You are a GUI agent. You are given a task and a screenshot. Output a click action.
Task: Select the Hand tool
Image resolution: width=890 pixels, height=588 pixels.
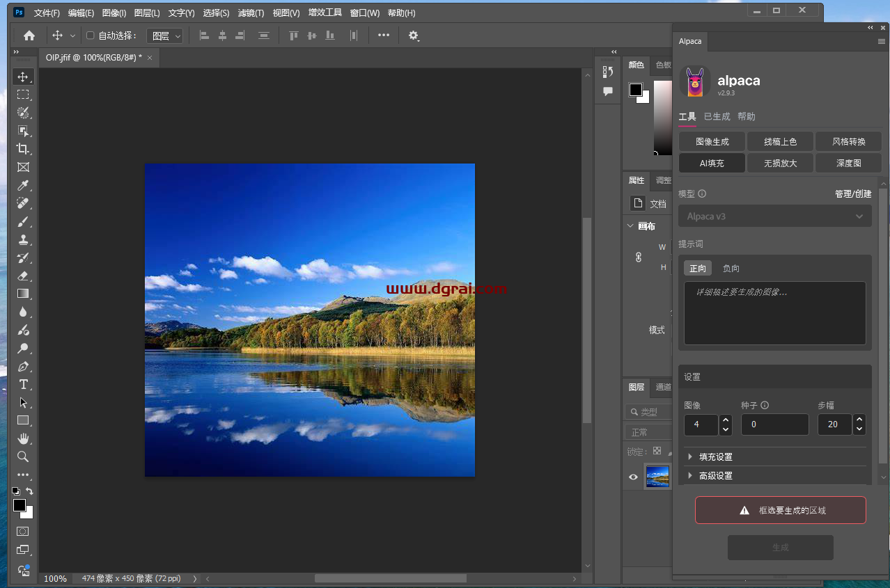click(23, 438)
